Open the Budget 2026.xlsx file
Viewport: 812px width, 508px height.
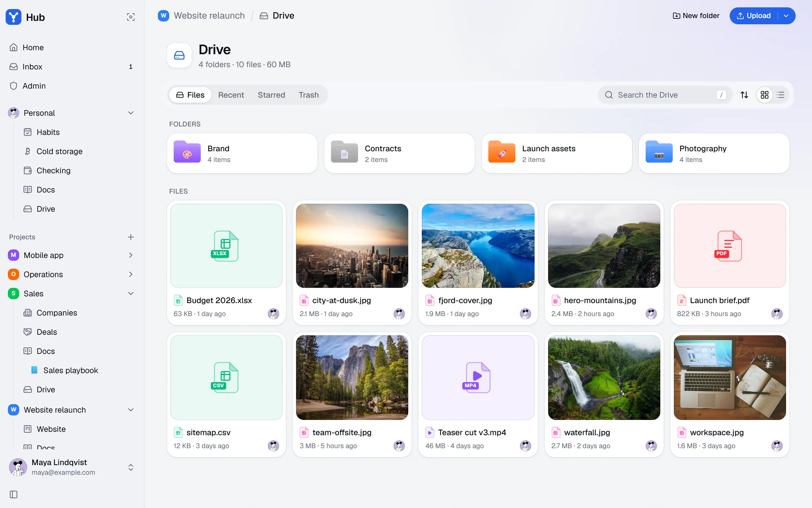(226, 263)
